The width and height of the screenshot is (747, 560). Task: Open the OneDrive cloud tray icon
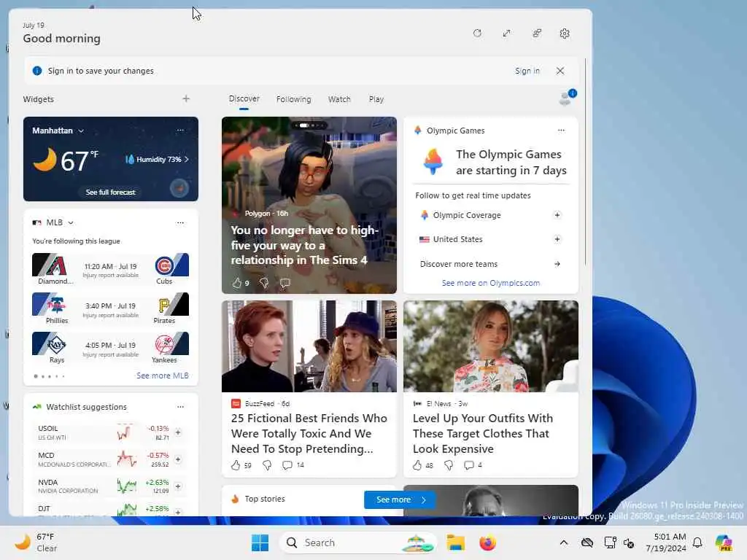pyautogui.click(x=587, y=542)
